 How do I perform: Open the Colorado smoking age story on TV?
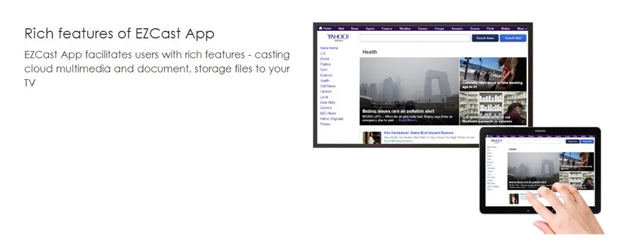click(x=493, y=74)
